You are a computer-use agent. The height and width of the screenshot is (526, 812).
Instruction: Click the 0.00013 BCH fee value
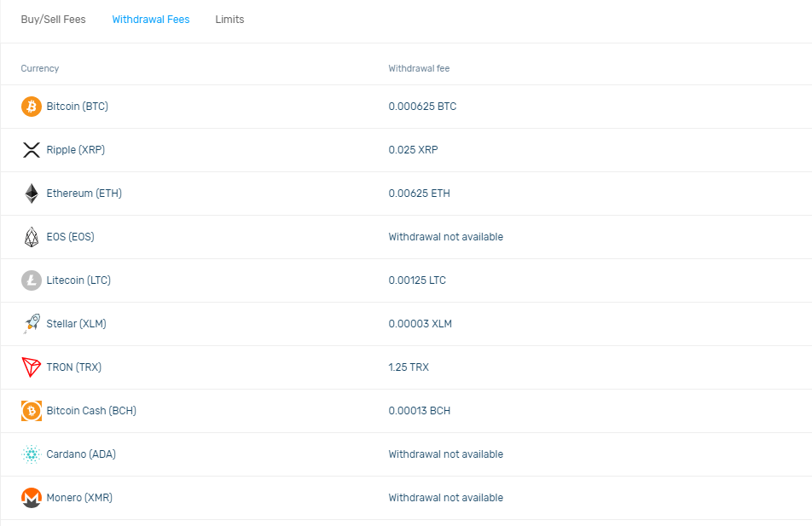pos(420,411)
